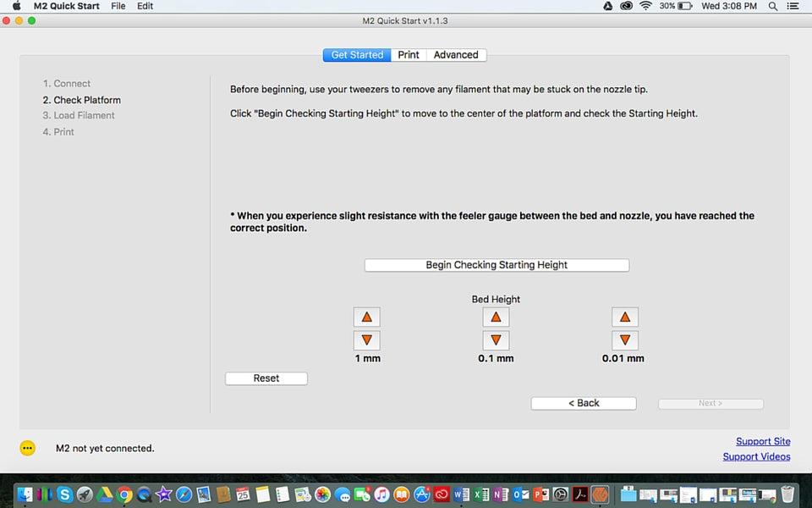Image resolution: width=812 pixels, height=508 pixels.
Task: Open the Advanced tab
Action: pyautogui.click(x=456, y=55)
